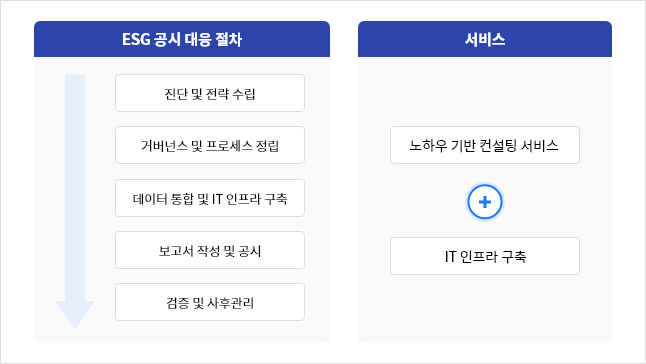
Task: Select the 거버넌스 및 프로세스 정립 step
Action: coord(210,145)
